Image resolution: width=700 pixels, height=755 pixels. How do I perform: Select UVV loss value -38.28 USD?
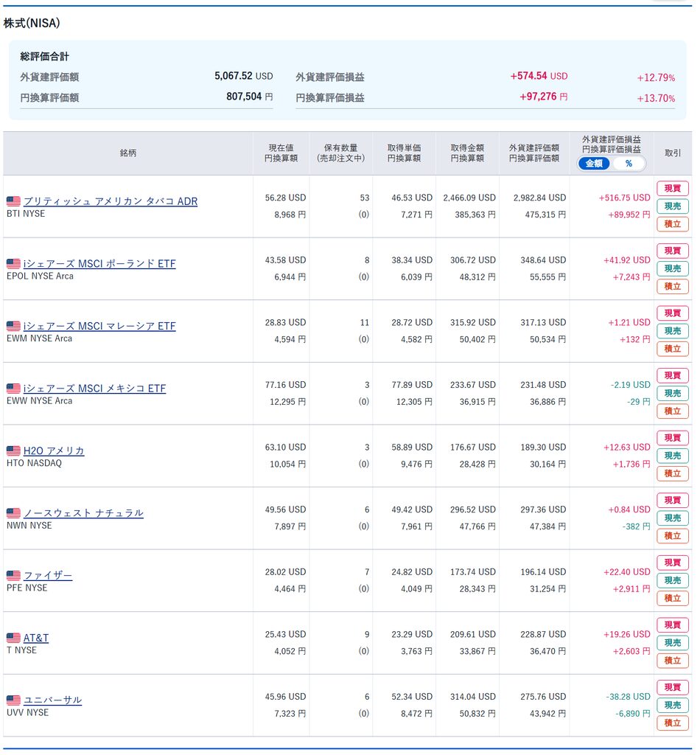tap(628, 697)
